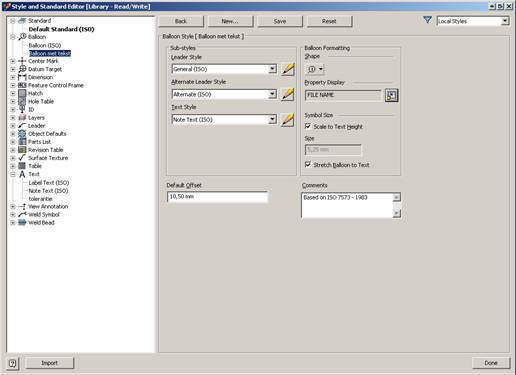Open the balloon Shape dropdown
Viewport: 516px width, 375px height.
pyautogui.click(x=315, y=69)
